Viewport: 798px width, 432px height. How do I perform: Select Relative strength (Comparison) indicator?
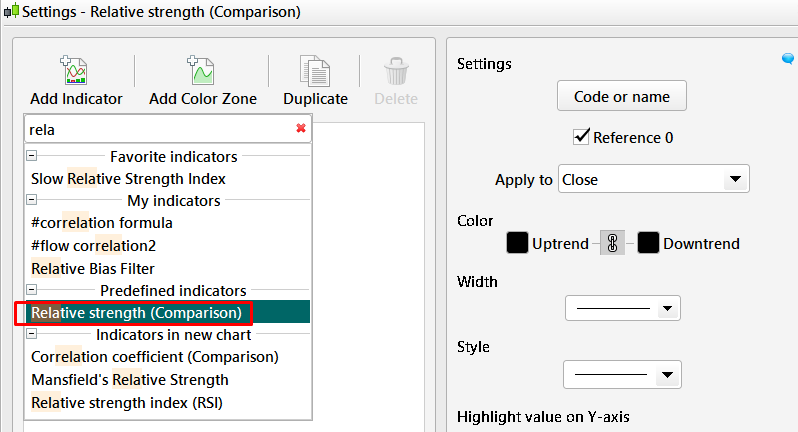pyautogui.click(x=136, y=313)
